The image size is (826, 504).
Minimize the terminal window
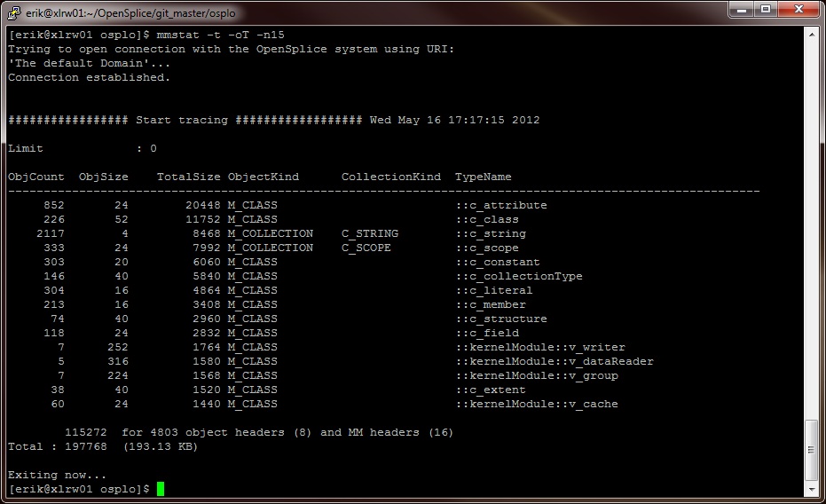point(741,10)
